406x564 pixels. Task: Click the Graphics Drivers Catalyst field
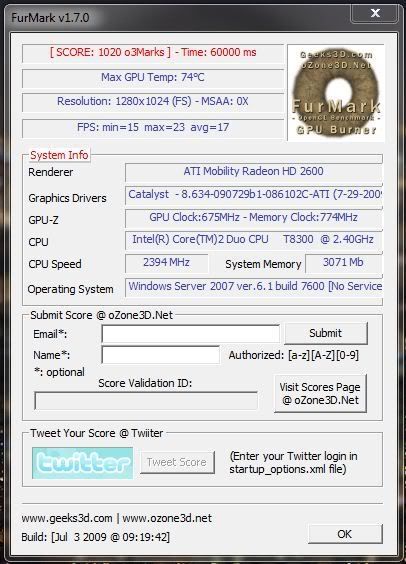(254, 196)
